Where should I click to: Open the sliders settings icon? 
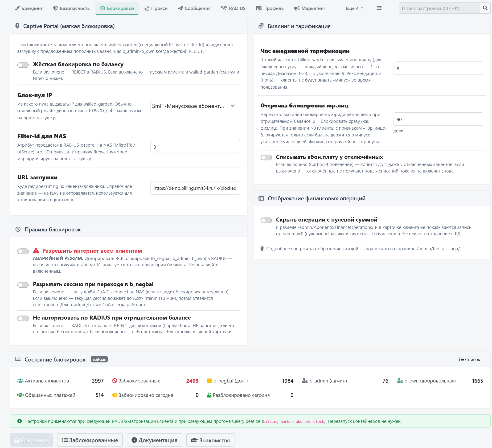click(379, 8)
